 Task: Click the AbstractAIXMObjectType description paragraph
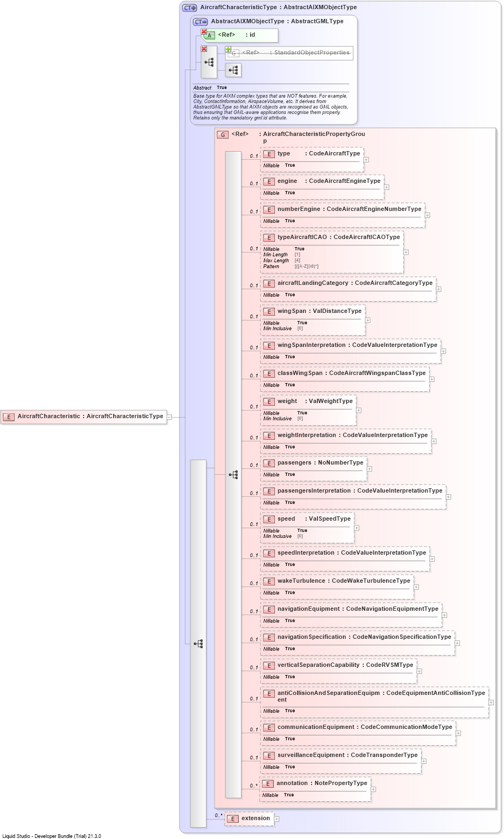point(271,107)
